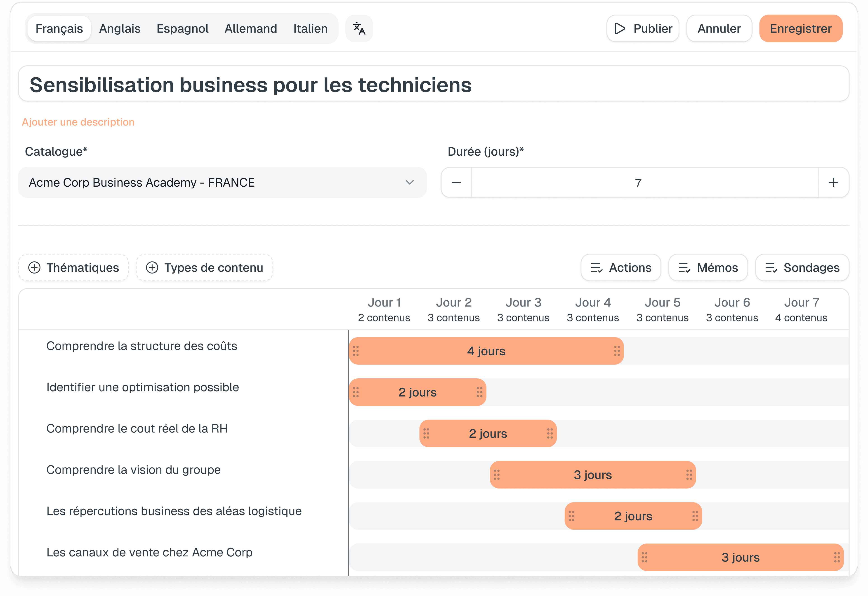
Task: Select the Espagnol language option
Action: click(182, 28)
